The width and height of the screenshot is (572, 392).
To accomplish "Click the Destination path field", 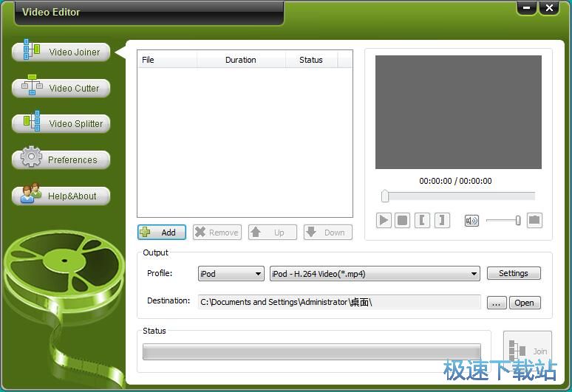I will point(339,302).
